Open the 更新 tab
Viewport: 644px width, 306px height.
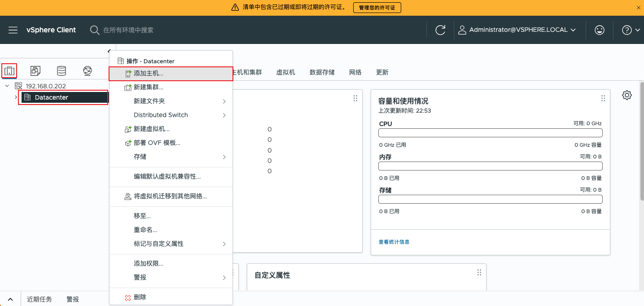pyautogui.click(x=382, y=72)
